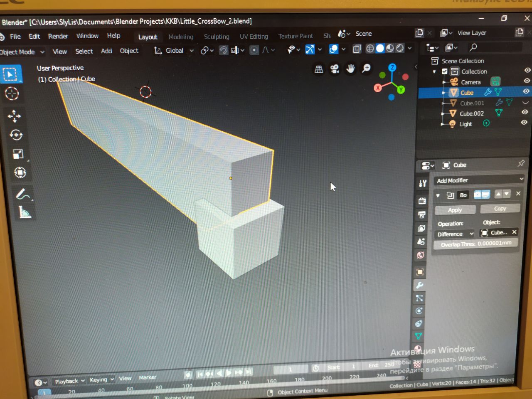
Task: Open the Particles properties tab
Action: click(419, 298)
